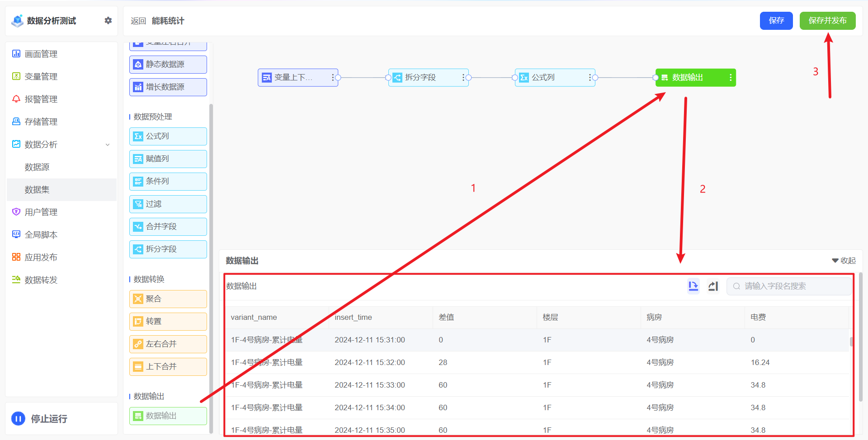
Task: Click the blue 保存 button
Action: (x=776, y=21)
